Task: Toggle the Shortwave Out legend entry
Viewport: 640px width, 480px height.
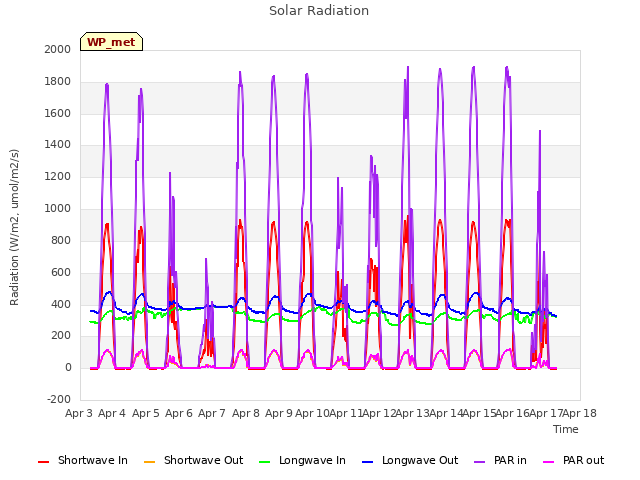Action: click(x=193, y=460)
